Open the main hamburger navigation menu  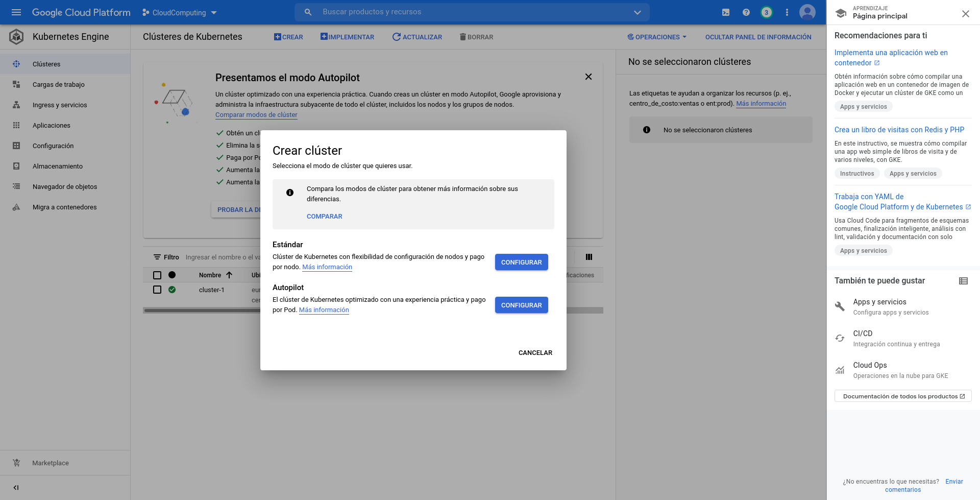click(16, 12)
